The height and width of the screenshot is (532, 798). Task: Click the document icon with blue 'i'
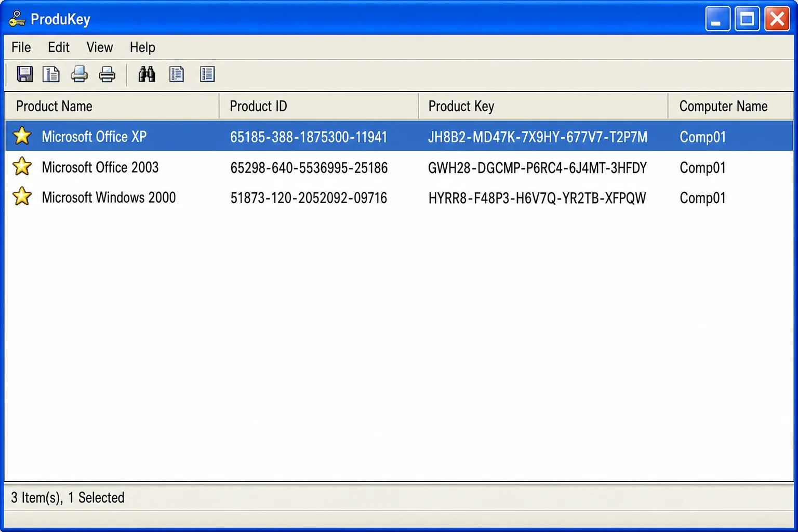tap(51, 74)
